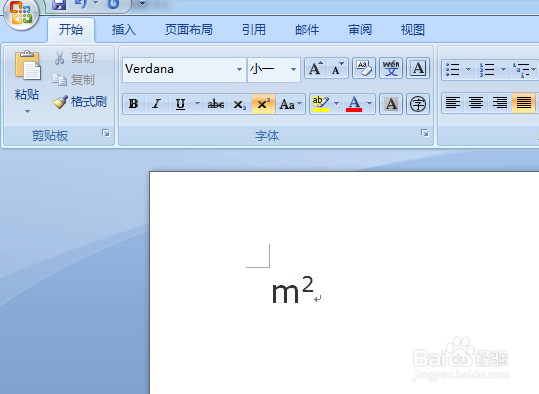Click the 复制 copy button

[x=73, y=80]
